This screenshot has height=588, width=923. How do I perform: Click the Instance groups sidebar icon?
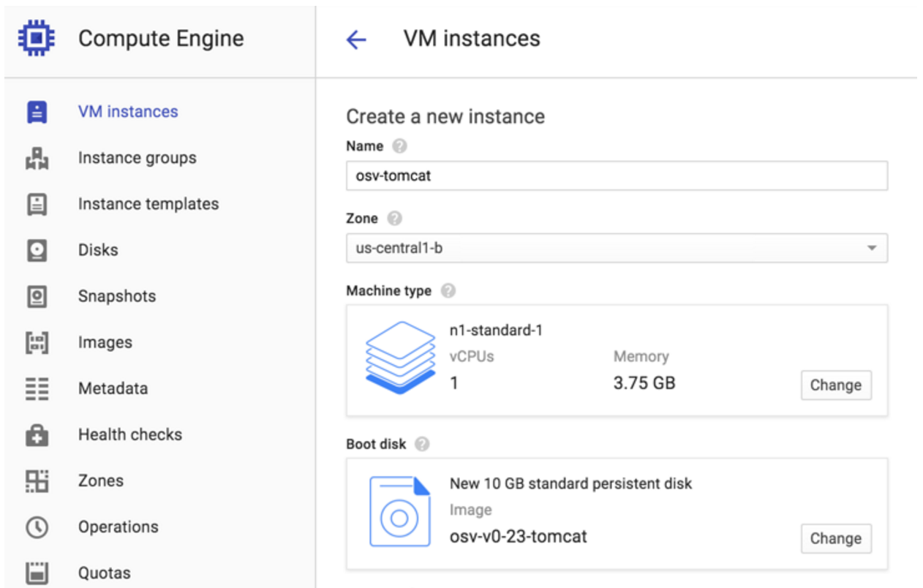37,158
